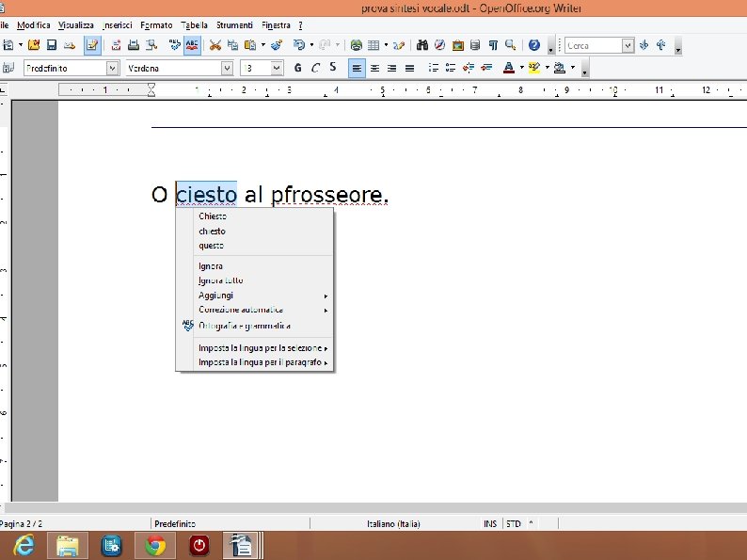This screenshot has height=560, width=747.
Task: Open Undo history dropdown arrow
Action: (x=311, y=45)
